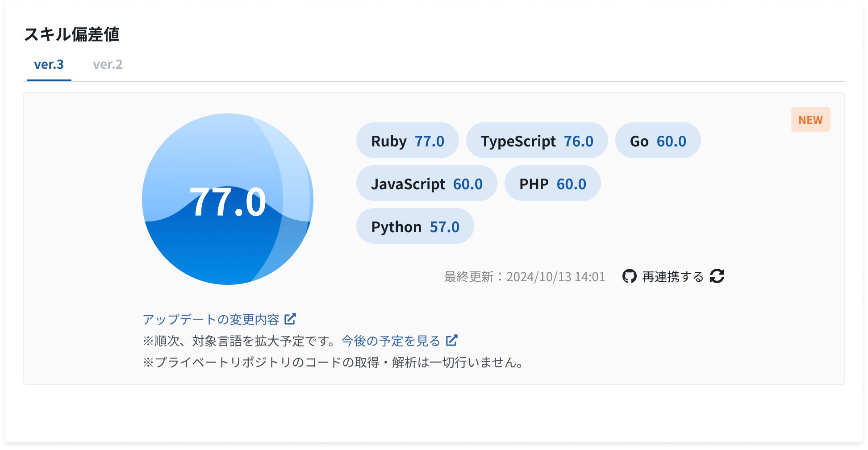Select the JavaScript 60.0 score chip

coord(426,183)
